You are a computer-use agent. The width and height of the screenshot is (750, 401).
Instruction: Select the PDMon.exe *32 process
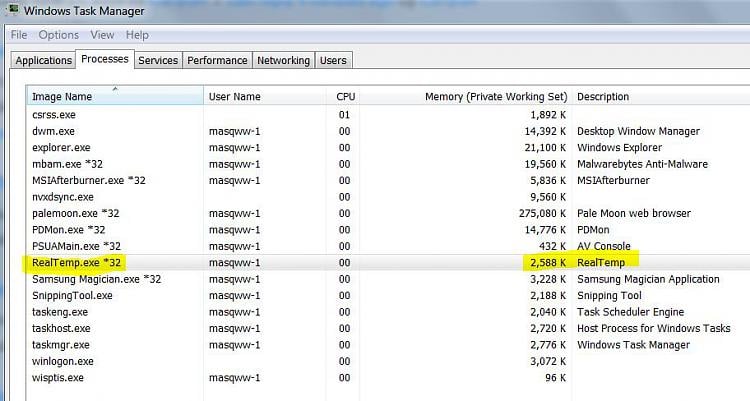68,230
